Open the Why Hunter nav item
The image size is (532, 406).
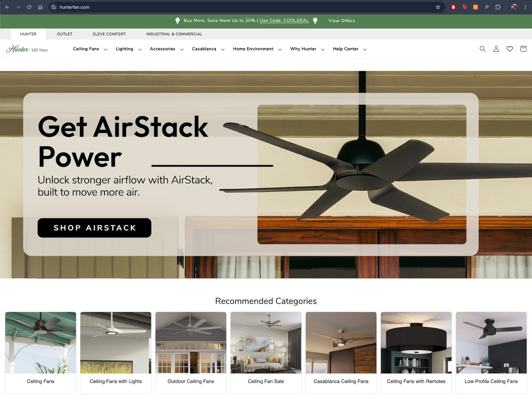[x=303, y=49]
